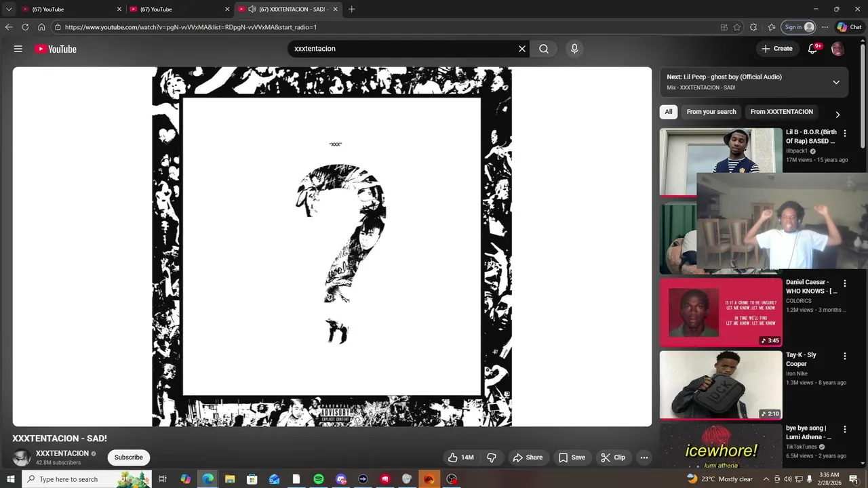Viewport: 868px width, 488px height.
Task: Share the SAD! video
Action: (528, 457)
